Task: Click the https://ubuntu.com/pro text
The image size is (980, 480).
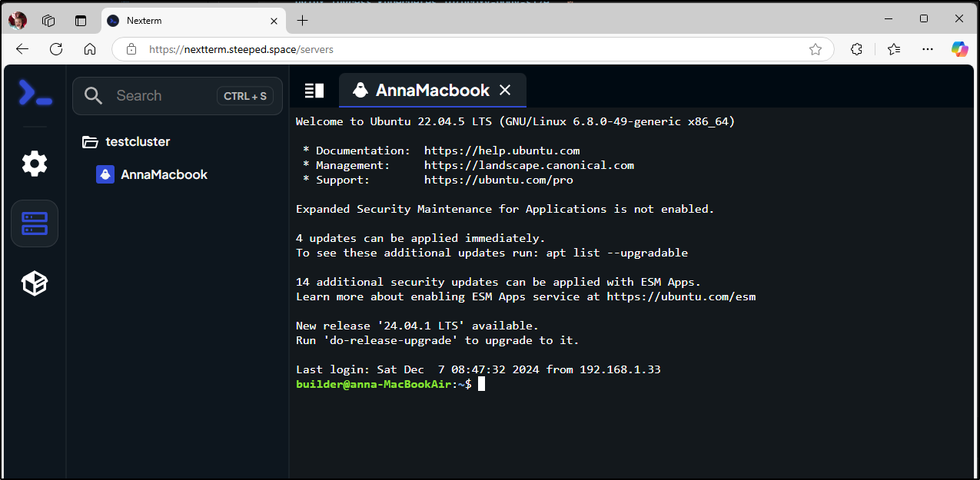Action: click(x=499, y=180)
